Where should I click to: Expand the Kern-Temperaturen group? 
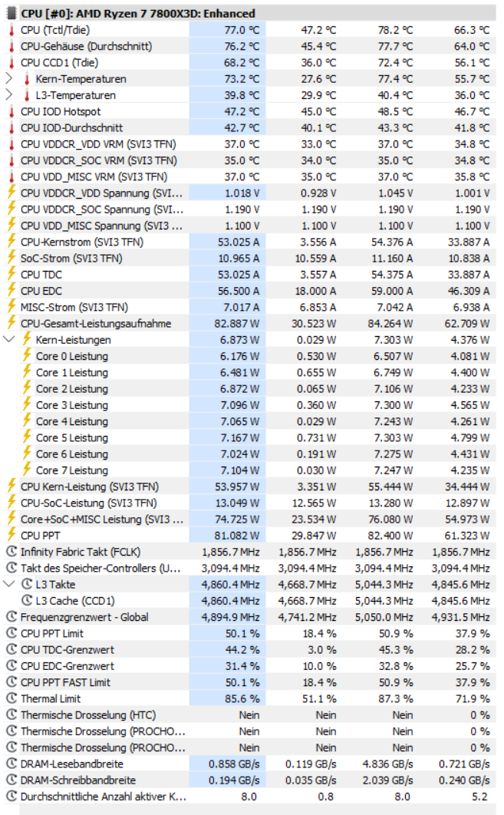pyautogui.click(x=9, y=79)
